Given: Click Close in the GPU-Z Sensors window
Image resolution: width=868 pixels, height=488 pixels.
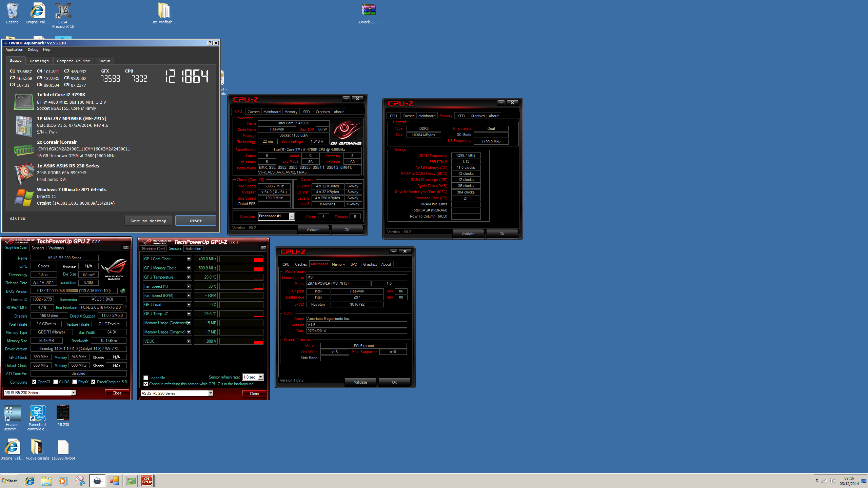Looking at the screenshot, I should tap(254, 393).
